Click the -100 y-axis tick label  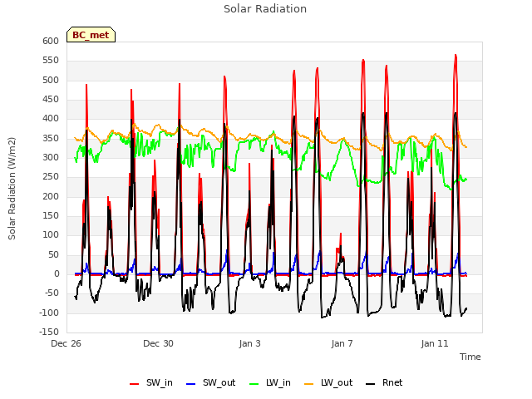pyautogui.click(x=49, y=313)
